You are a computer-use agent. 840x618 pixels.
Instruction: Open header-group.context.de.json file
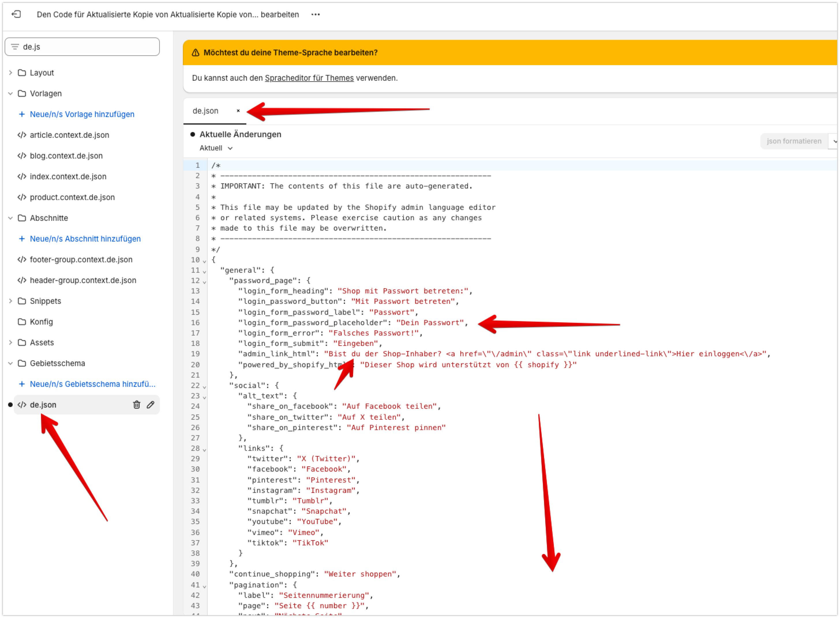(x=83, y=280)
